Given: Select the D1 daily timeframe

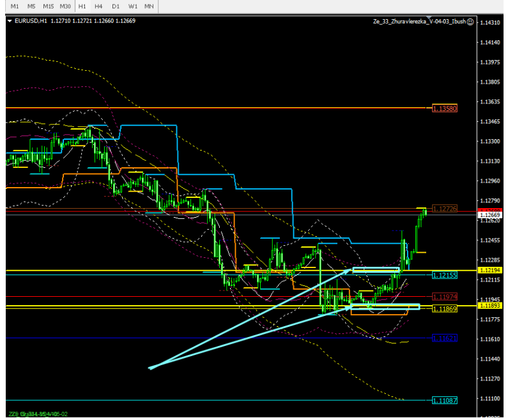Looking at the screenshot, I should point(115,6).
